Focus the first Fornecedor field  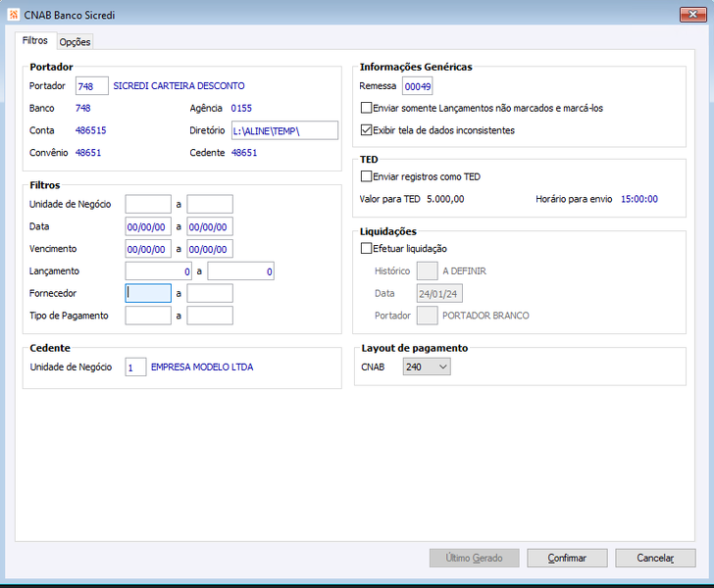click(148, 293)
